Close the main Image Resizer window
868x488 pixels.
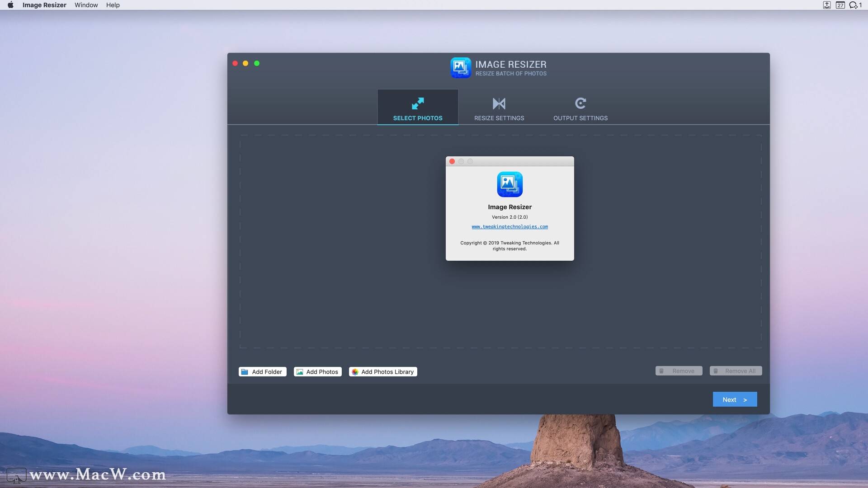tap(235, 63)
